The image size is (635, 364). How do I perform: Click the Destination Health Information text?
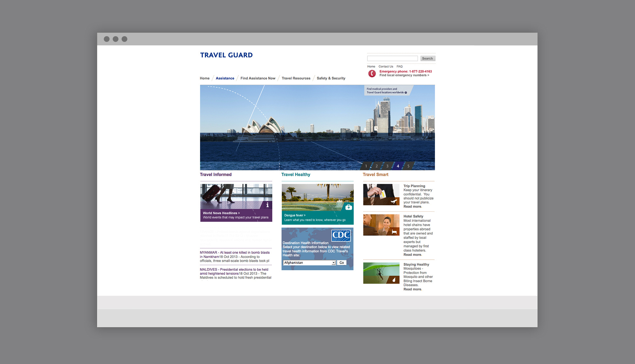click(305, 243)
